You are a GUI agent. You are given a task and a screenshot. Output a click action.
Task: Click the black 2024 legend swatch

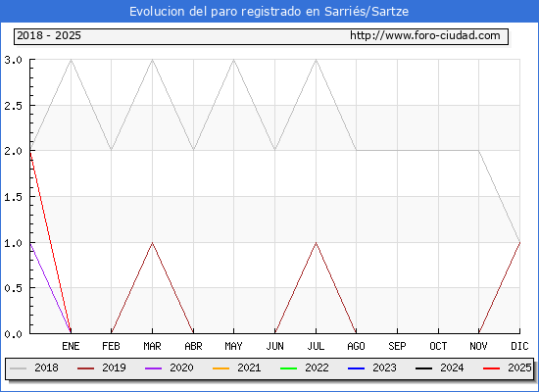423,368
